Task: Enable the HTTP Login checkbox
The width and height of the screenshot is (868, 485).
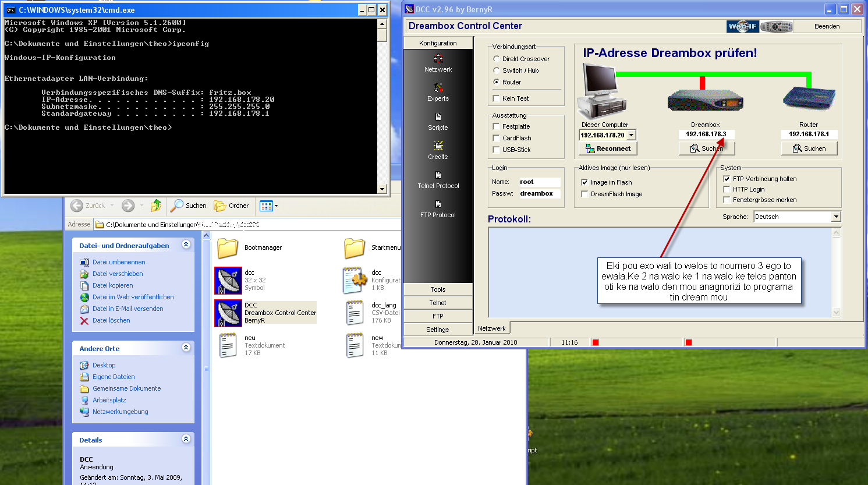Action: [x=727, y=189]
